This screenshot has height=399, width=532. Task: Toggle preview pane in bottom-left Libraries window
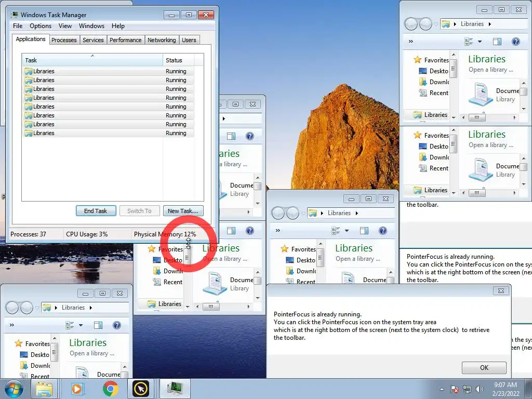pyautogui.click(x=98, y=325)
